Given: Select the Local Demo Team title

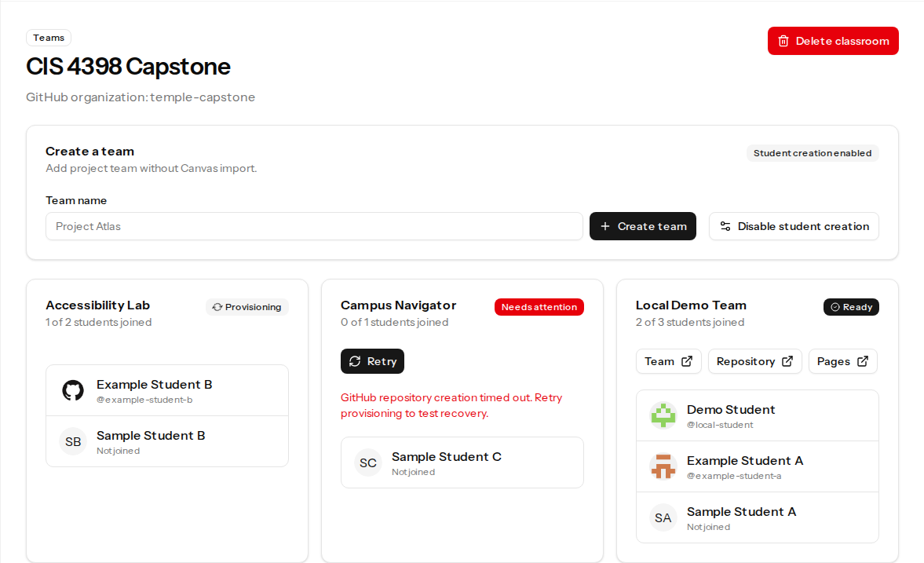Looking at the screenshot, I should coord(691,305).
